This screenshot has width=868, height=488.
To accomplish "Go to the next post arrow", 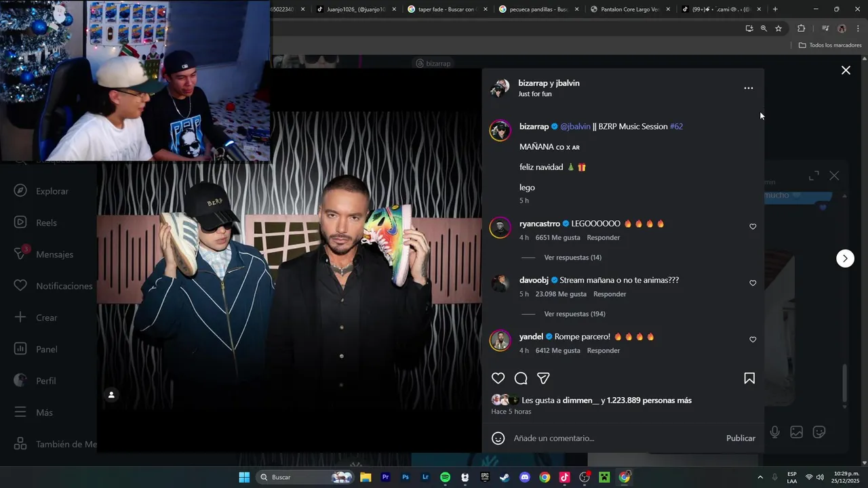I will [x=845, y=258].
